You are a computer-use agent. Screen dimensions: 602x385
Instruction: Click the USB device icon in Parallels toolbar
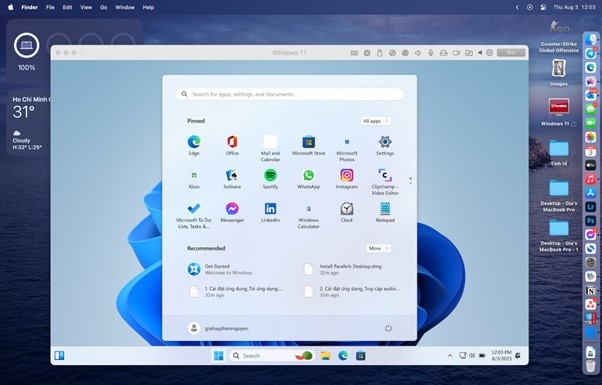coord(379,53)
